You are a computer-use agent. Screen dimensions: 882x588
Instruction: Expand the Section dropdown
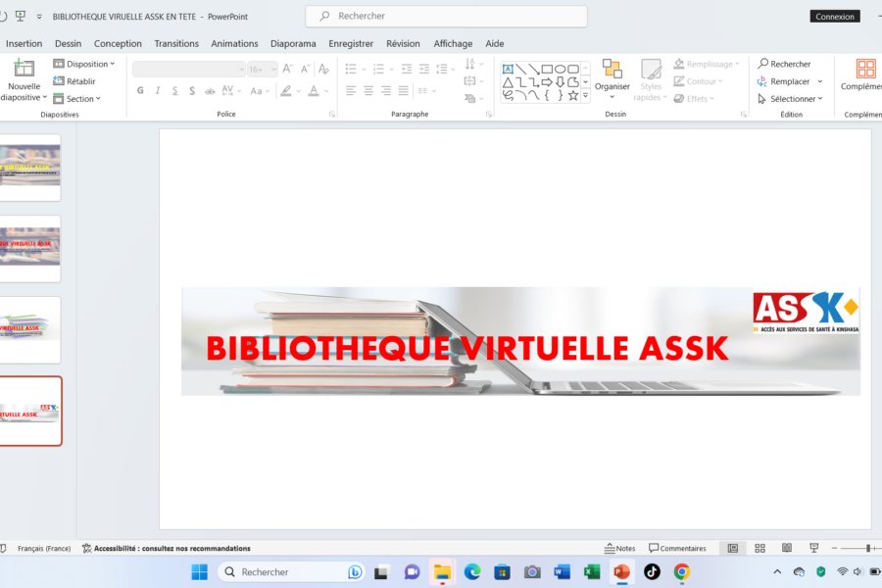click(x=77, y=98)
